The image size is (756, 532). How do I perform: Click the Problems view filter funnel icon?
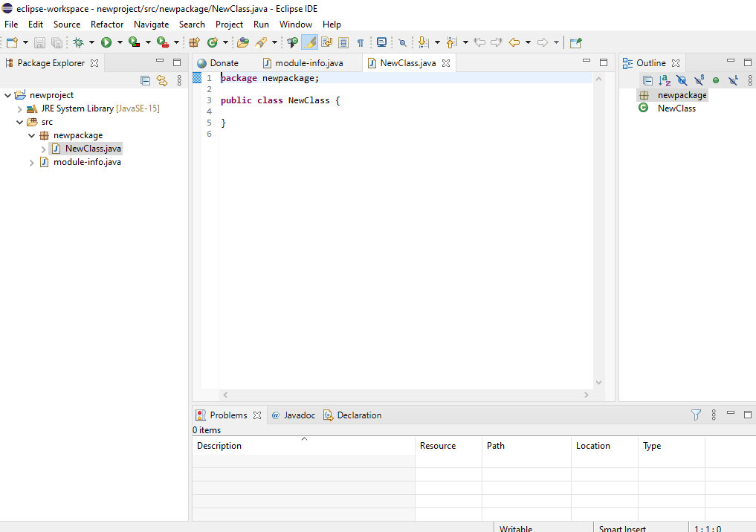[x=696, y=415]
